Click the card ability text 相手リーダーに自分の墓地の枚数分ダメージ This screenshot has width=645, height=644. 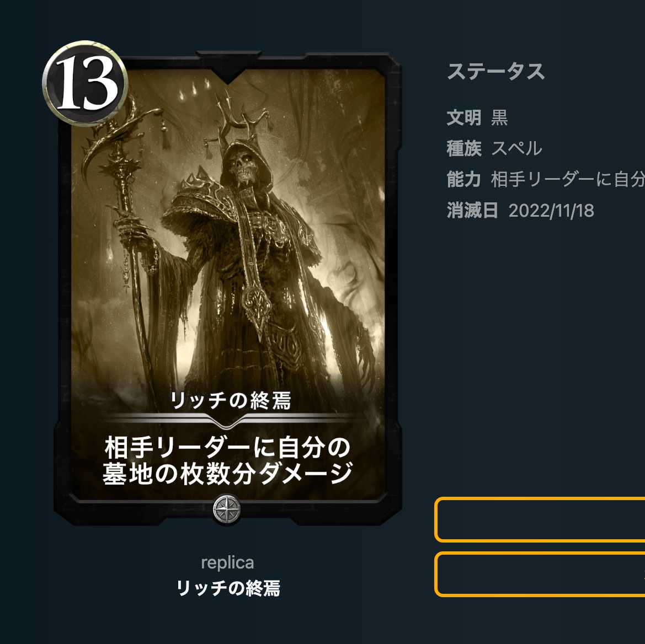point(227,460)
